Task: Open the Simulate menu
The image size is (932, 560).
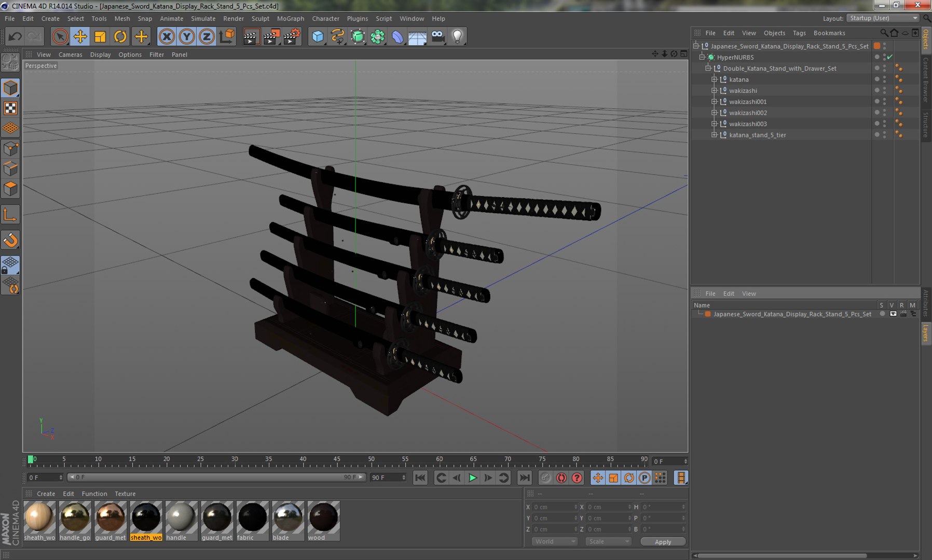Action: [203, 19]
